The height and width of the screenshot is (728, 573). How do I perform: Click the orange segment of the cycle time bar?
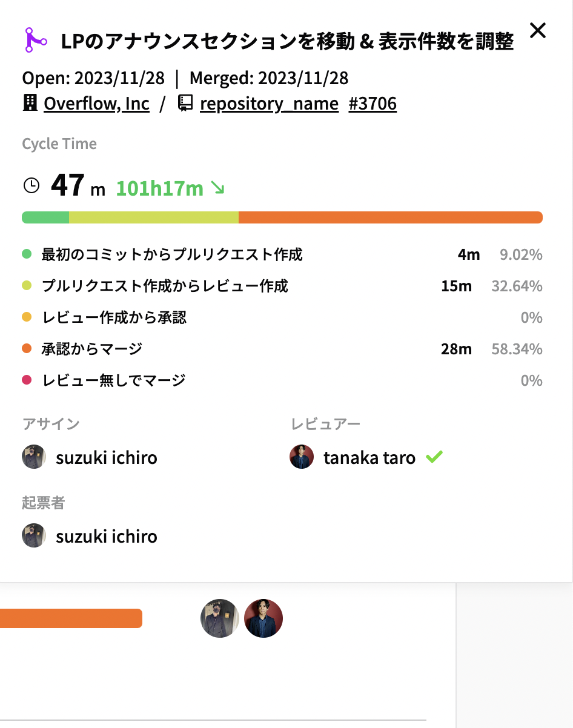click(390, 217)
